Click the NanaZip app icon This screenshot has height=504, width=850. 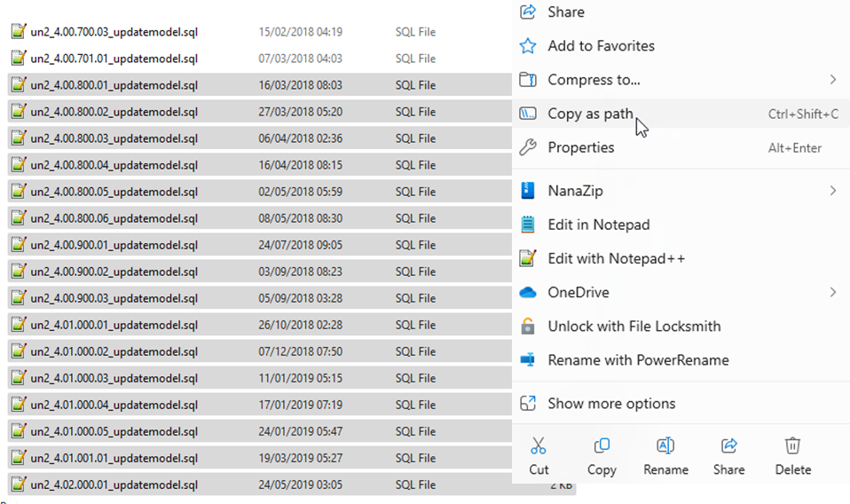click(528, 191)
